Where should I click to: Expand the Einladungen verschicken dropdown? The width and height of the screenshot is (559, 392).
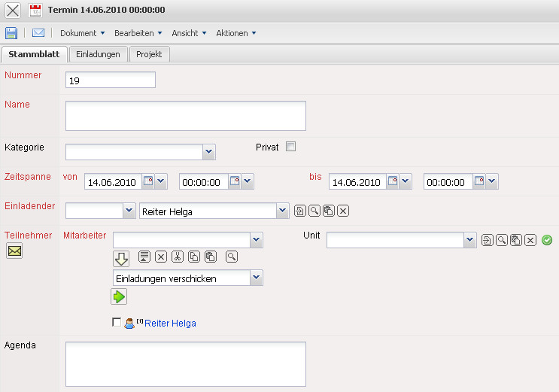257,278
